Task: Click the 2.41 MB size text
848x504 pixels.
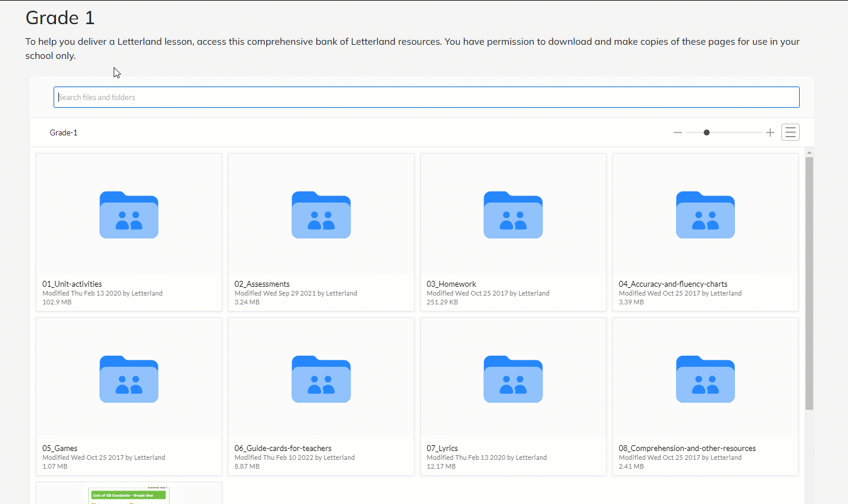Action: pos(631,466)
